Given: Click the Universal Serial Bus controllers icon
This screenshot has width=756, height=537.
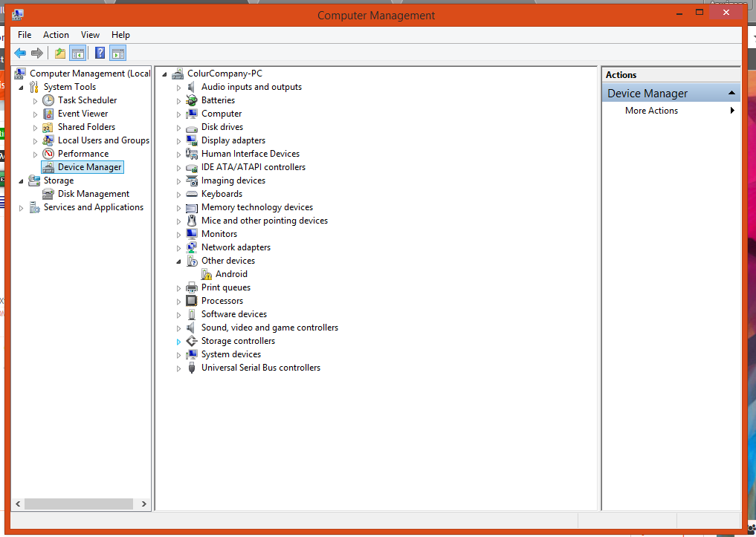Looking at the screenshot, I should coord(192,368).
